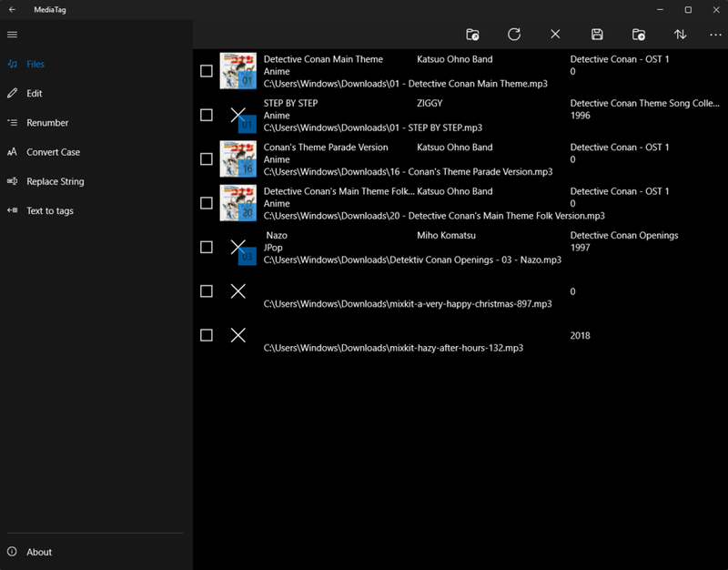Click the refresh icon in toolbar

pyautogui.click(x=514, y=35)
